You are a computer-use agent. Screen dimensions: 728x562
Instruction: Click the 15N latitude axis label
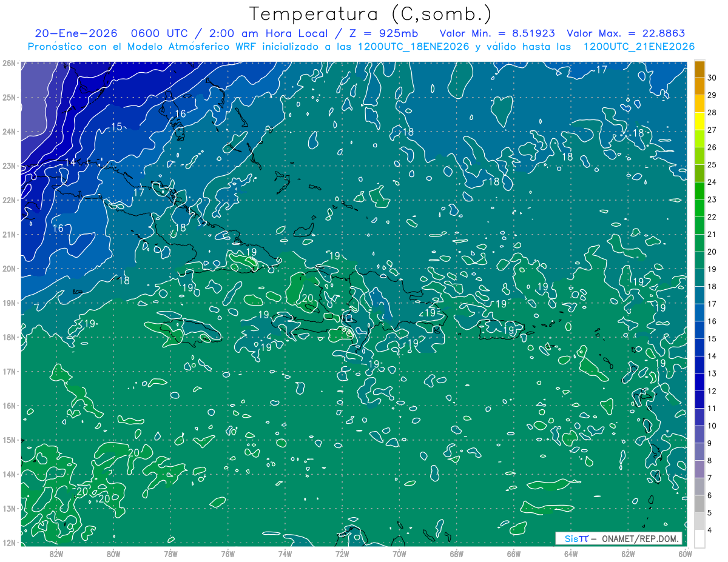9,440
